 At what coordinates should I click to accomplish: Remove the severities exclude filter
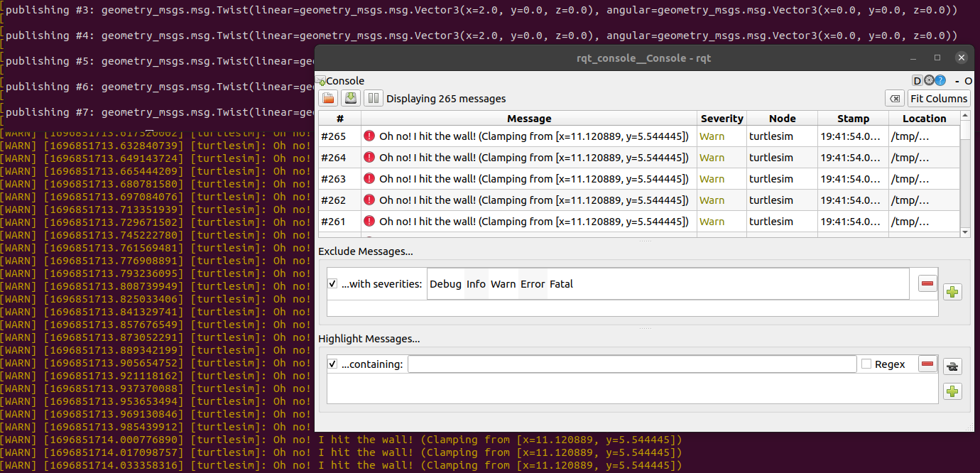pos(927,284)
